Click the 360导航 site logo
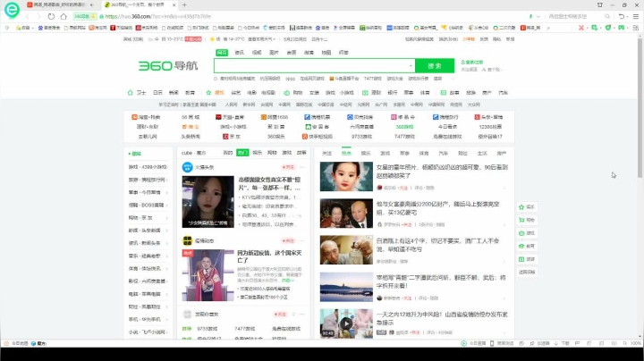This screenshot has width=644, height=361. pyautogui.click(x=168, y=65)
